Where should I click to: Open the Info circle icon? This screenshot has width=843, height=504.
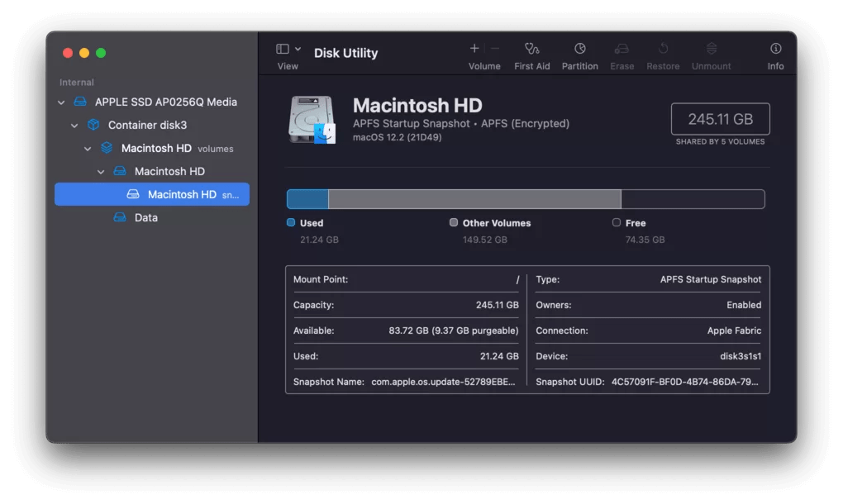tap(775, 49)
